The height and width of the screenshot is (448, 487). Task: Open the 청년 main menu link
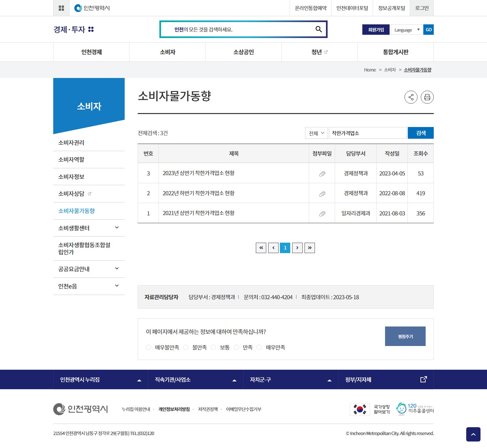(319, 52)
